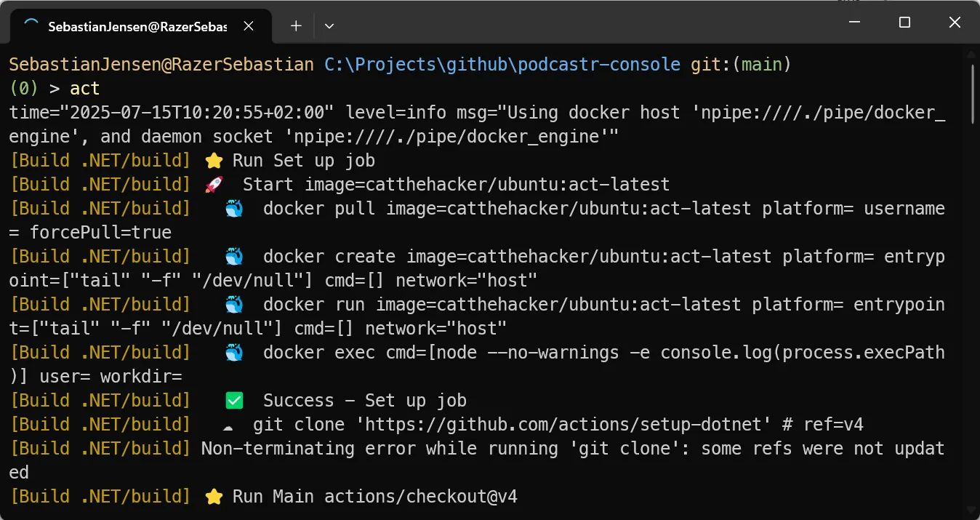Click 'docker exec' command text
This screenshot has width=980, height=520.
319,352
